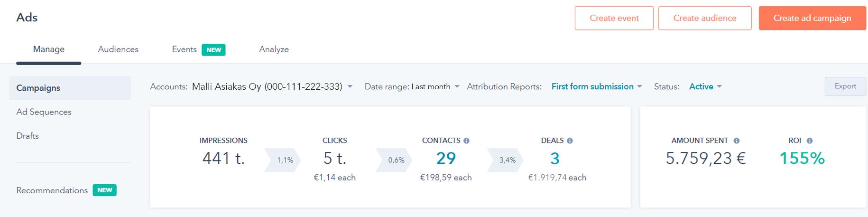This screenshot has width=868, height=217.
Task: Switch to the Audiences tab
Action: 118,49
